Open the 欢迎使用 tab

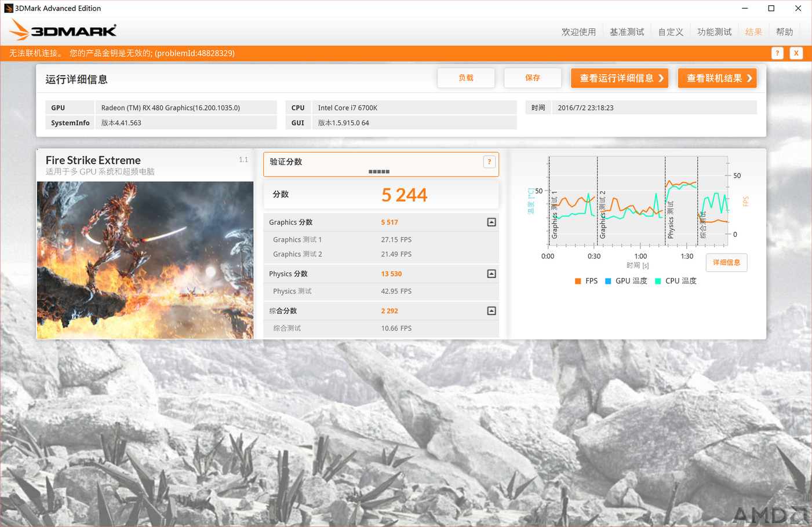pos(578,32)
